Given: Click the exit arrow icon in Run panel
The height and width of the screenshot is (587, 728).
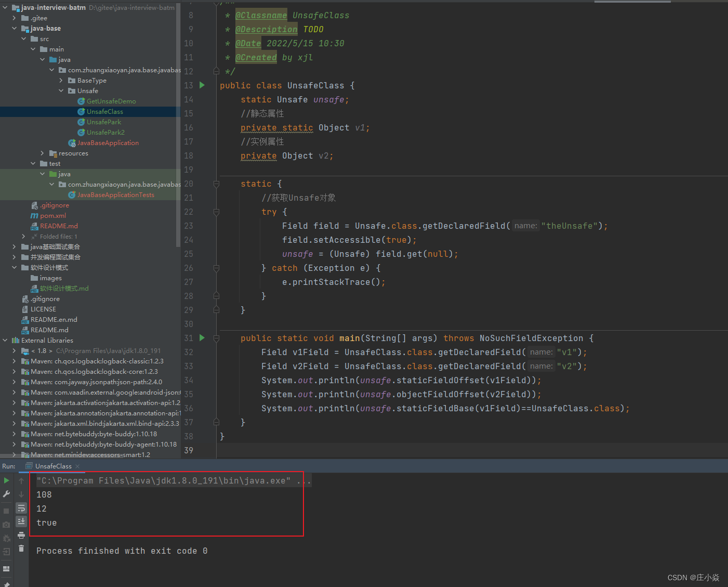Looking at the screenshot, I should (x=6, y=552).
